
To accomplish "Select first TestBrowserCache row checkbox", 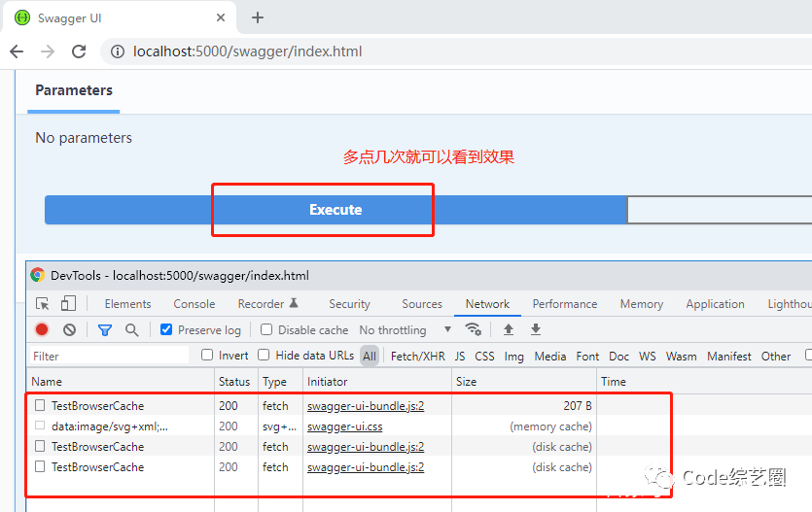I will point(40,405).
